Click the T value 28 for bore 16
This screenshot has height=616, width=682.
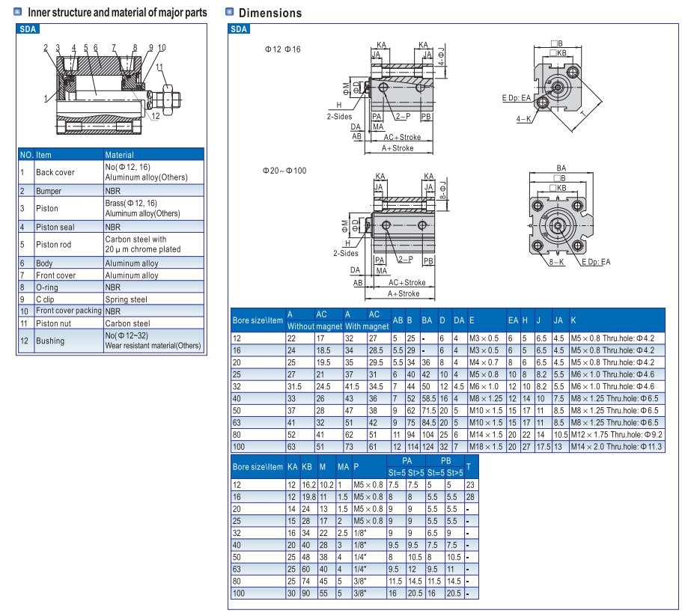[472, 497]
